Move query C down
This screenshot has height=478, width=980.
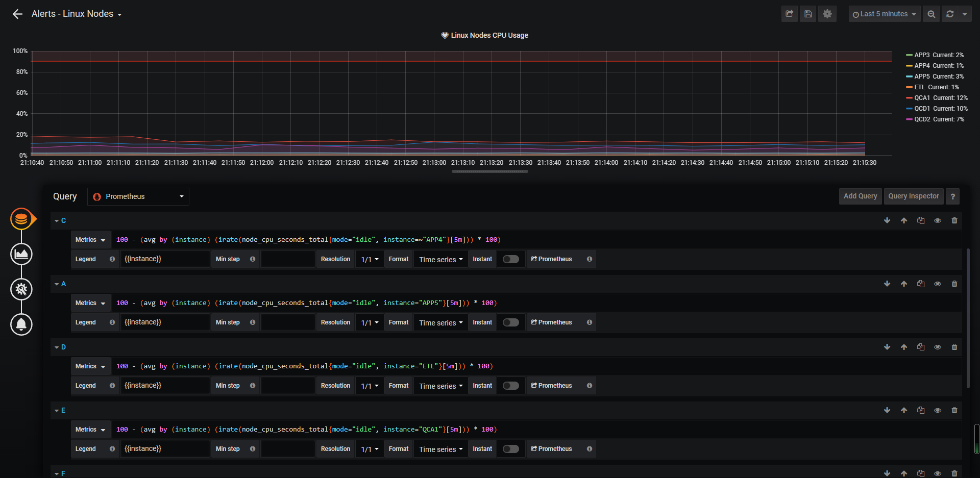tap(887, 220)
